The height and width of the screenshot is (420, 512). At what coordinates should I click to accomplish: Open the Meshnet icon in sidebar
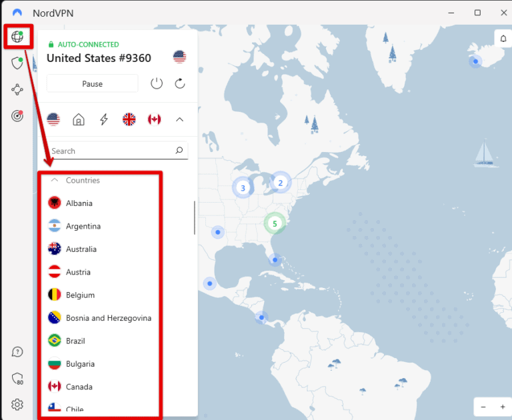(17, 89)
